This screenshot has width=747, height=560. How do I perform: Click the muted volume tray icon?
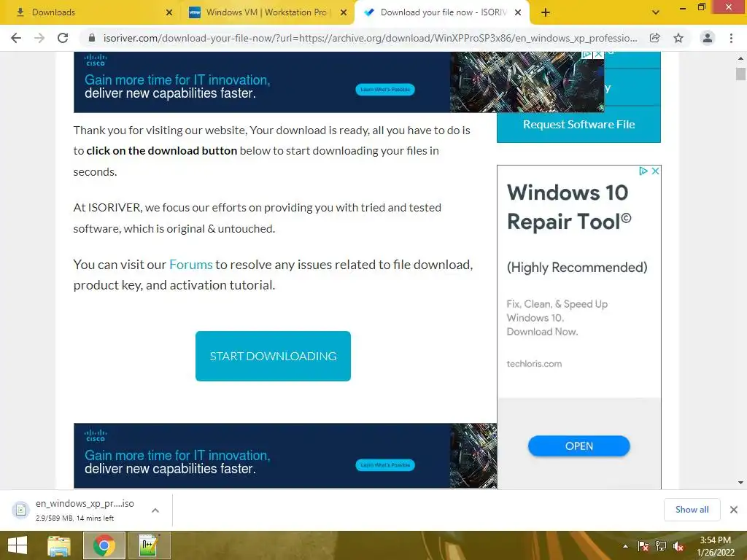click(678, 546)
